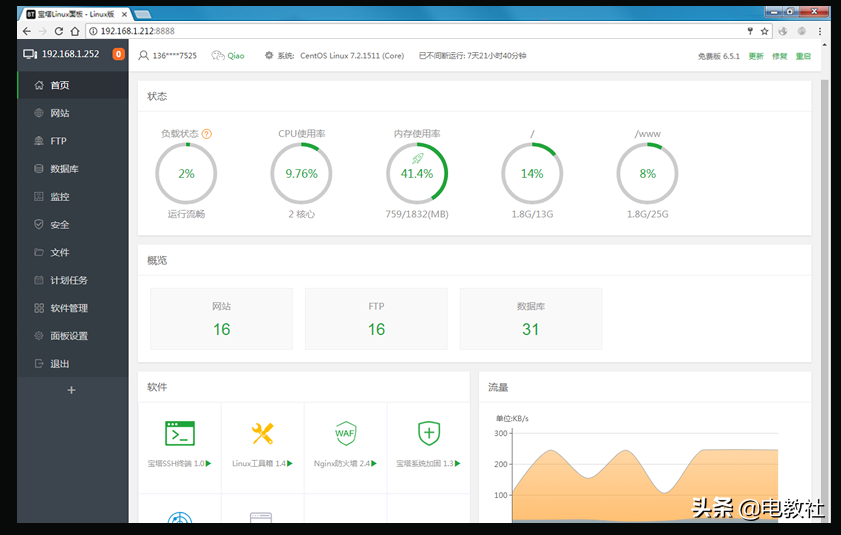Click the 运行流畅 status text
Screen dimensions: 841x535
(186, 214)
